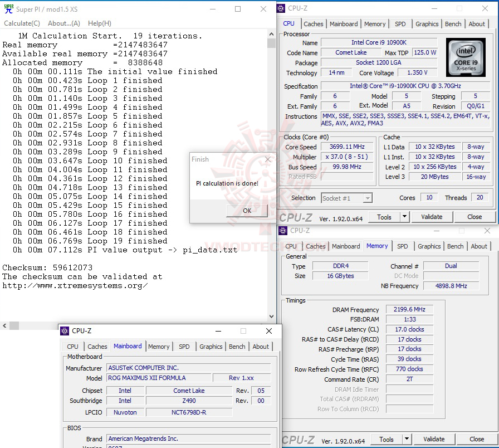Image resolution: width=499 pixels, height=448 pixels.
Task: Click the CPU-Z icon on the top window title bar
Action: pos(282,8)
